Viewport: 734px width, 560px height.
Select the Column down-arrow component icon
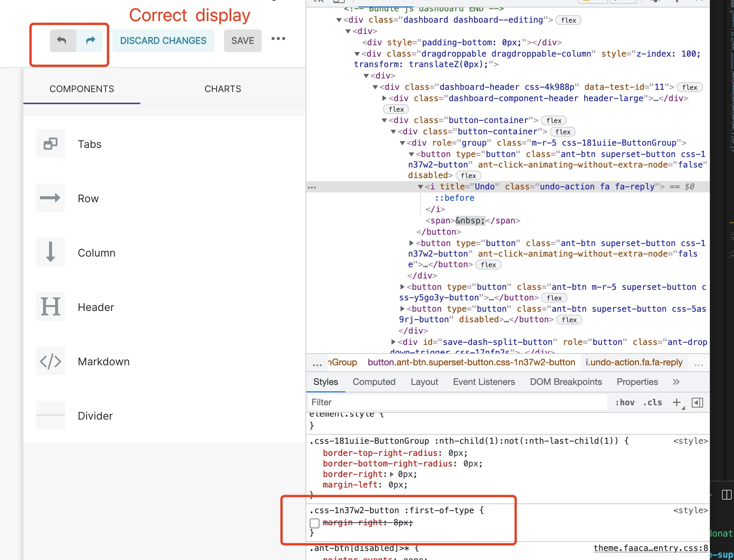click(x=51, y=252)
